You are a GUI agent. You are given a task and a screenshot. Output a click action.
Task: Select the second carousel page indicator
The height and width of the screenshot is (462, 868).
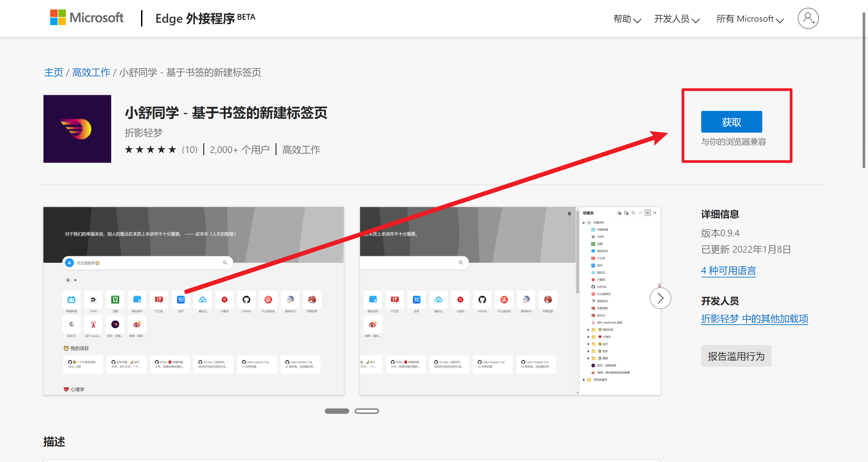(x=367, y=411)
